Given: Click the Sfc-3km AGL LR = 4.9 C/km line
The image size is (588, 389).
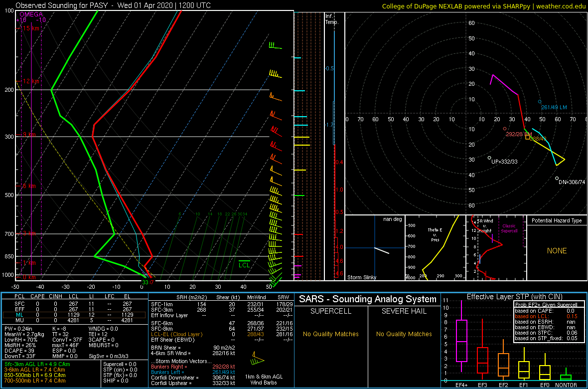Looking at the screenshot, I should pos(37,365).
